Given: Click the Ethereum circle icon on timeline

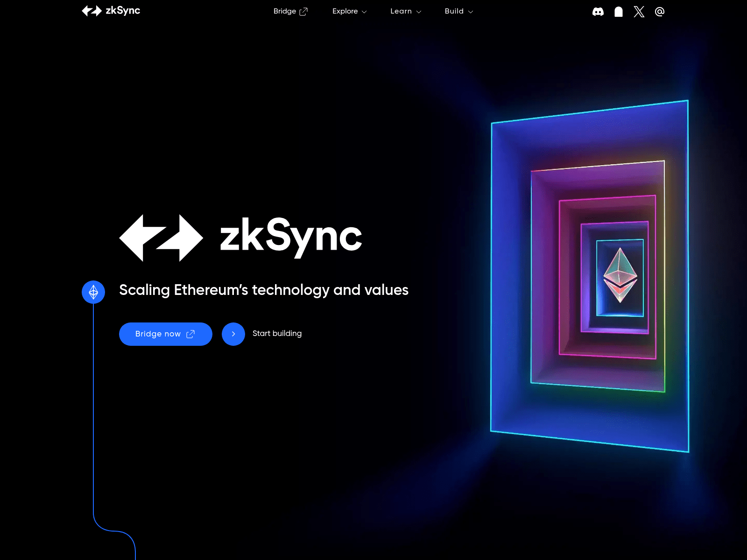Looking at the screenshot, I should click(93, 292).
